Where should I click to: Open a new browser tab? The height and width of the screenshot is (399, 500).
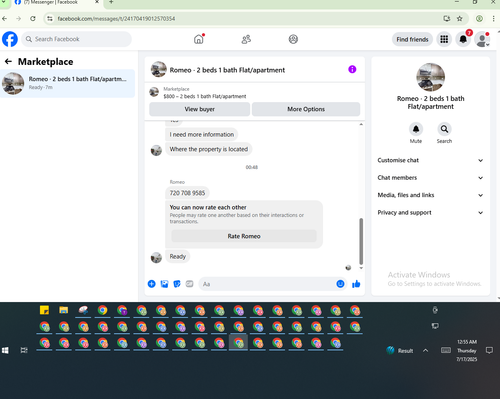[x=111, y=2]
